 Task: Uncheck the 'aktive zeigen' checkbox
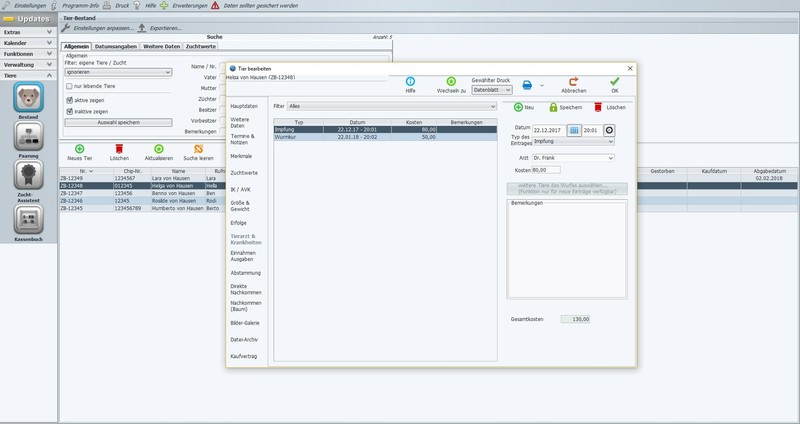[x=69, y=101]
